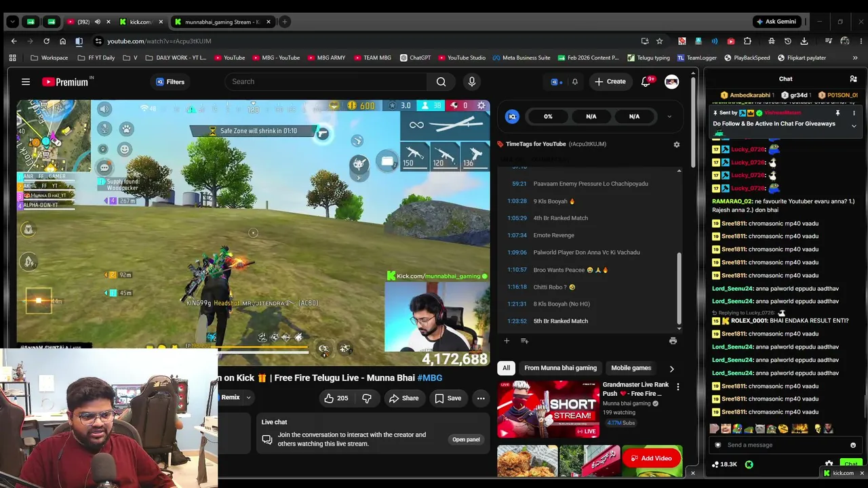Show more category chips with right arrow

[671, 369]
